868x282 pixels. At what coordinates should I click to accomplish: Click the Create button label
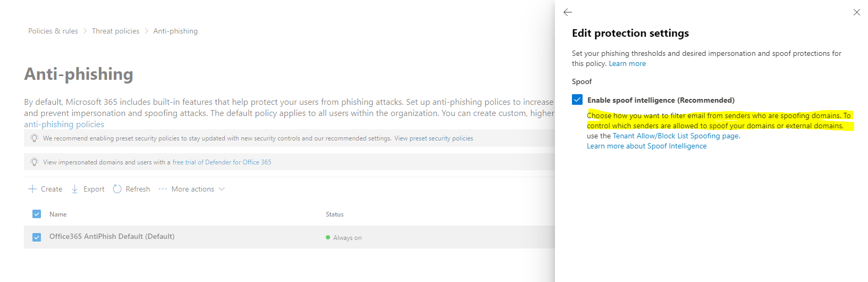pyautogui.click(x=52, y=189)
